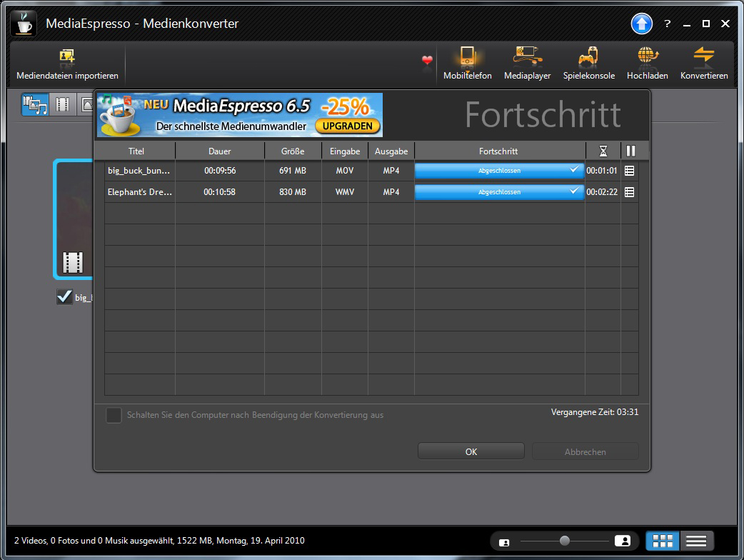Pause all conversions with pause icon
This screenshot has width=744, height=560.
pyautogui.click(x=630, y=151)
